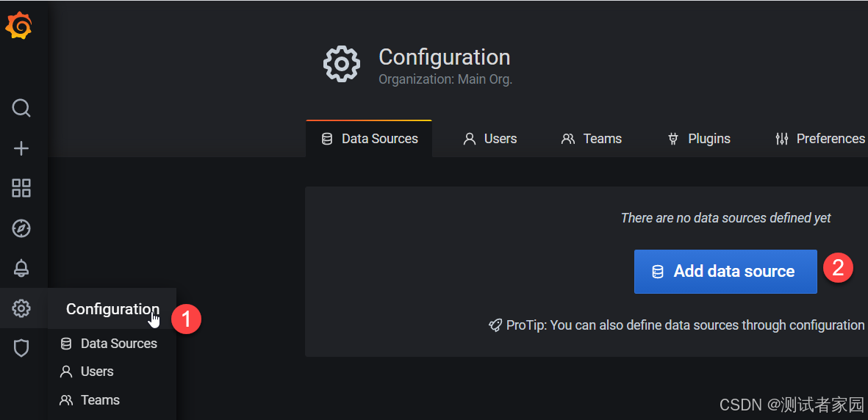Open the Explore compass icon
Image resolution: width=868 pixels, height=420 pixels.
[21, 228]
